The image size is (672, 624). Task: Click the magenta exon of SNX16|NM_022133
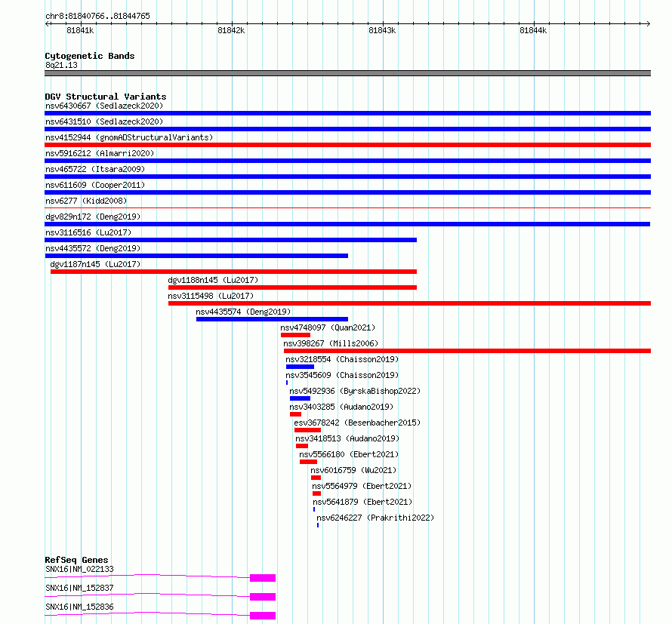pyautogui.click(x=263, y=578)
